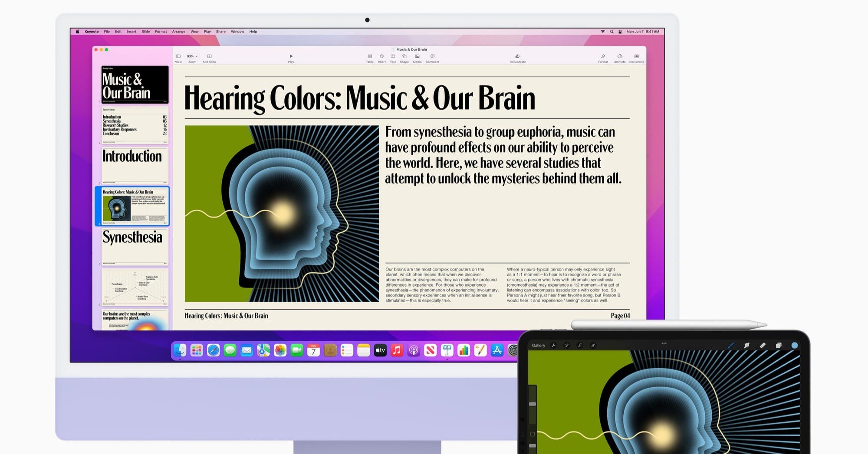Toggle the Format inspector panel

click(603, 58)
